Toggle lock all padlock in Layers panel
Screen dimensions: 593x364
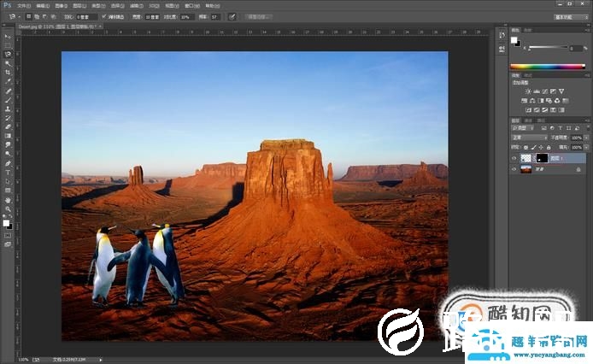[x=549, y=147]
